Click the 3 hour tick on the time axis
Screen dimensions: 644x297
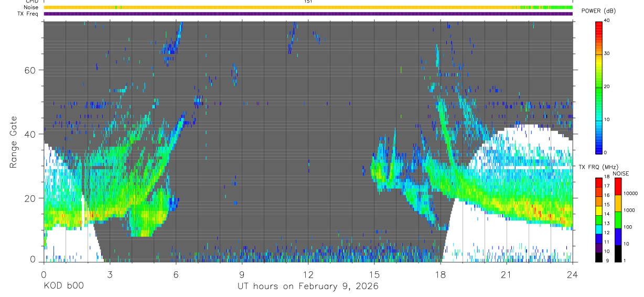pos(110,274)
